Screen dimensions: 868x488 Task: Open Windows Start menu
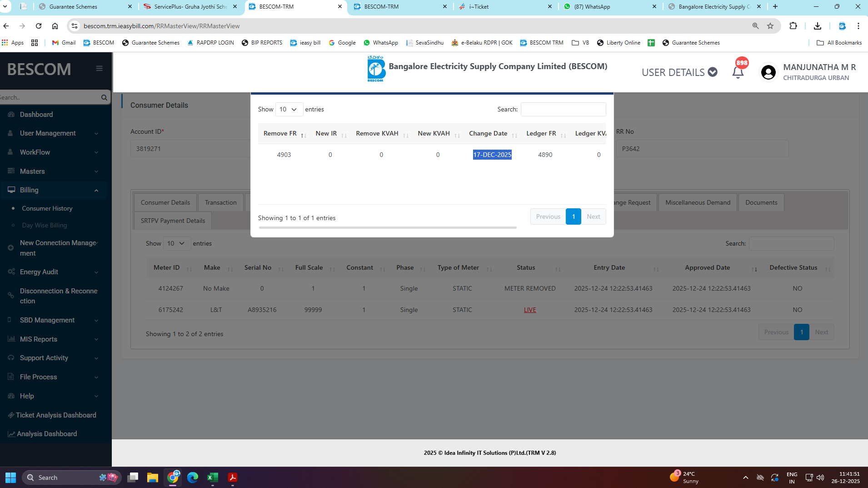tap(11, 478)
